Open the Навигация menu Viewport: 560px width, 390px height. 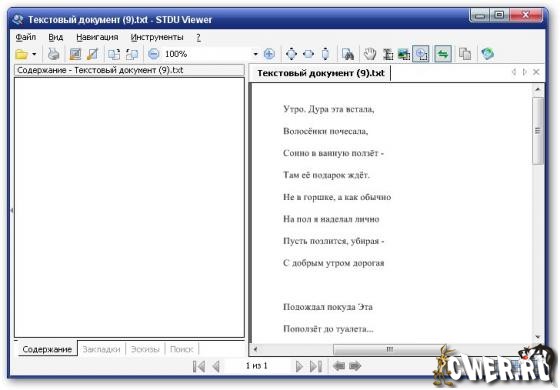(x=97, y=37)
